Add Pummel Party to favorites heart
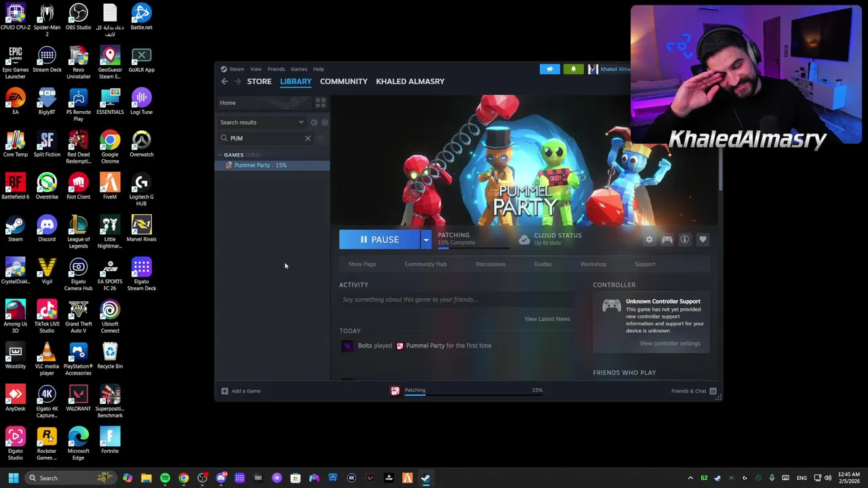 click(703, 239)
